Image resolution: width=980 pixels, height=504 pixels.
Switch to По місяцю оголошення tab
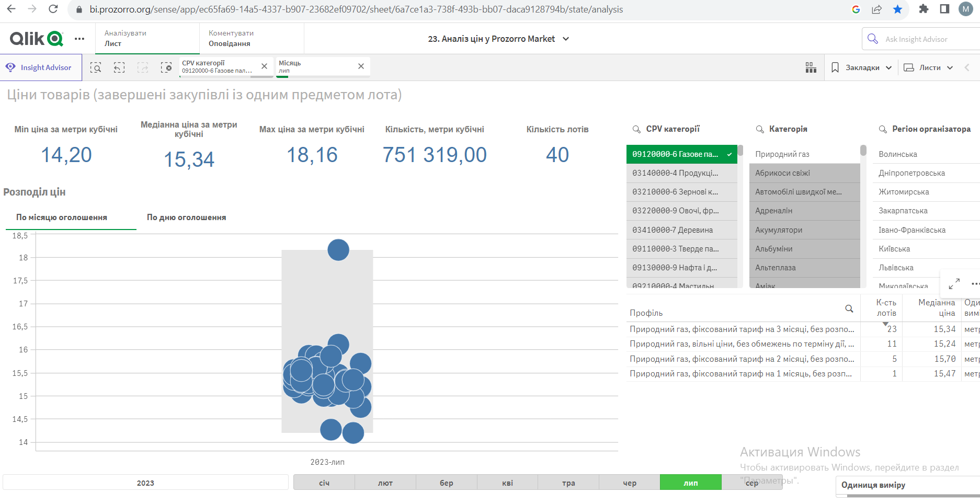tap(62, 217)
